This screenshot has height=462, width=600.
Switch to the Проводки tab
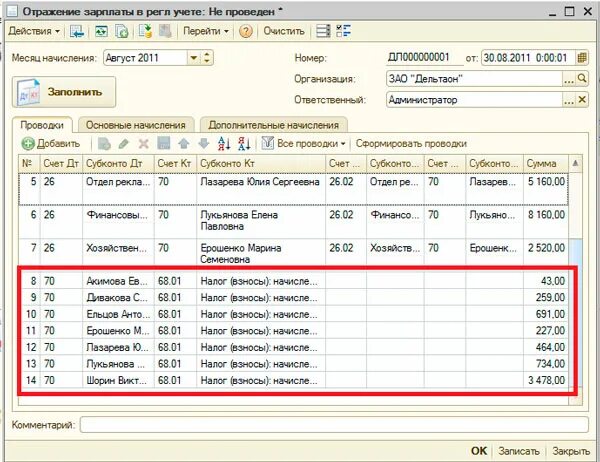[x=42, y=125]
